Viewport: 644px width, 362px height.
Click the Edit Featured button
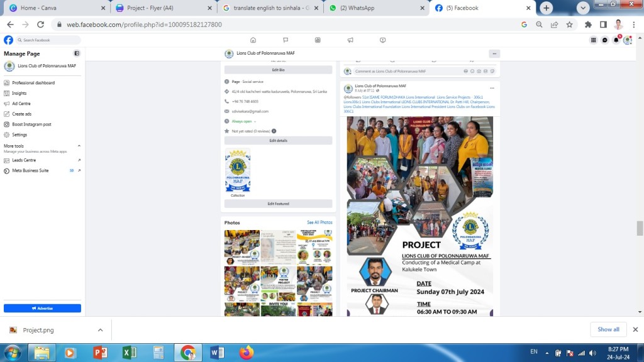click(x=278, y=204)
